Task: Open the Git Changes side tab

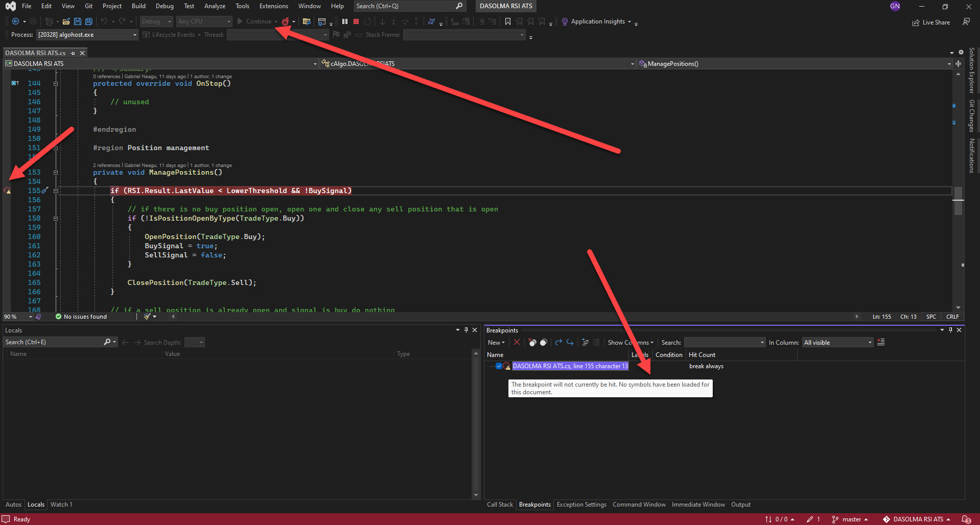Action: [971, 116]
